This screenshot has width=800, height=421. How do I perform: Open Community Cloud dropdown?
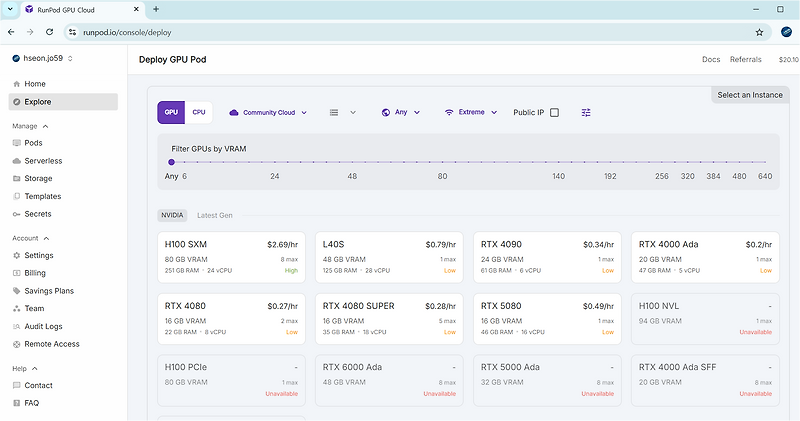click(x=268, y=112)
